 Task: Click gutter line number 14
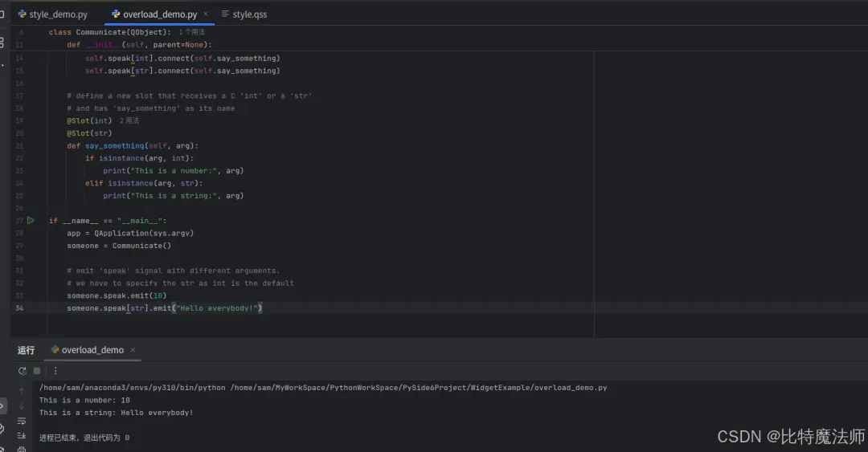pyautogui.click(x=19, y=58)
